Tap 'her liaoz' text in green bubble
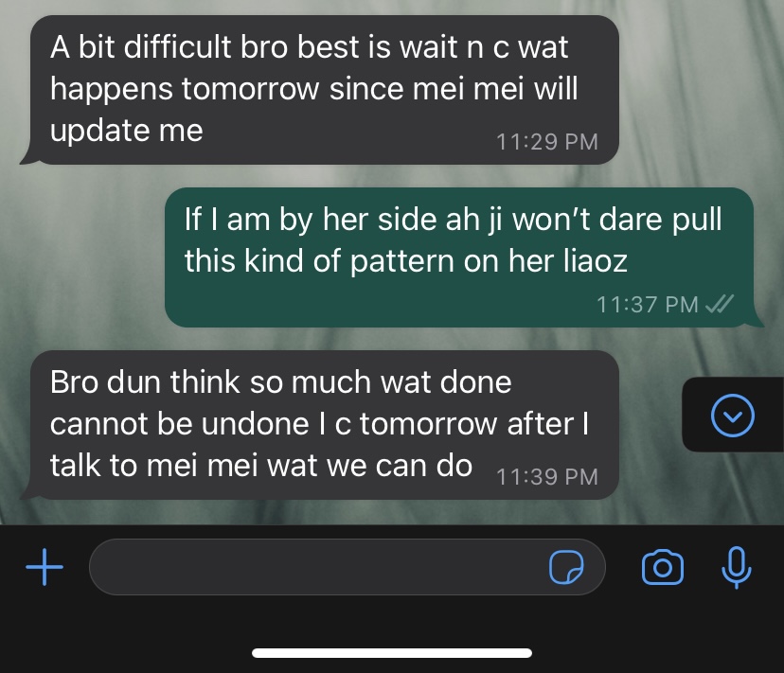This screenshot has width=784, height=673. pos(567,260)
